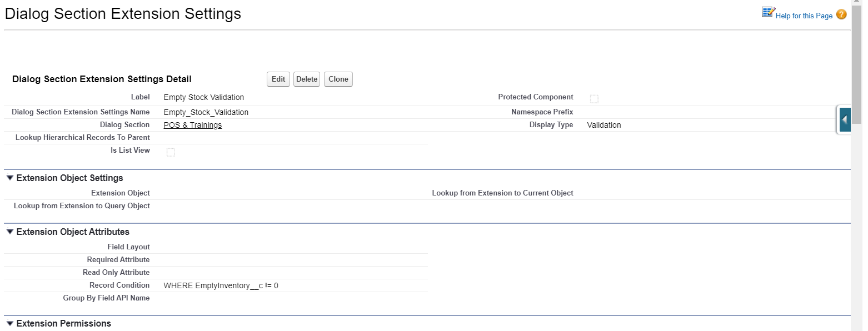
Task: Collapse the Extension Permissions section triangle
Action: click(9, 324)
